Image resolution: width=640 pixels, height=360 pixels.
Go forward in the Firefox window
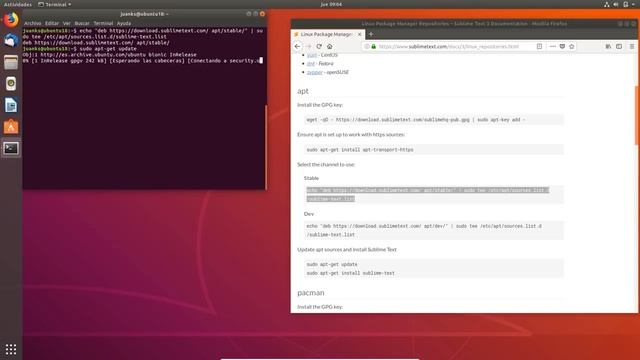tap(309, 47)
